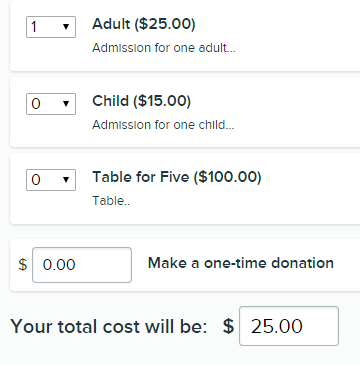Select the 0 value in Child quantity box
The image size is (360, 365).
coord(36,104)
